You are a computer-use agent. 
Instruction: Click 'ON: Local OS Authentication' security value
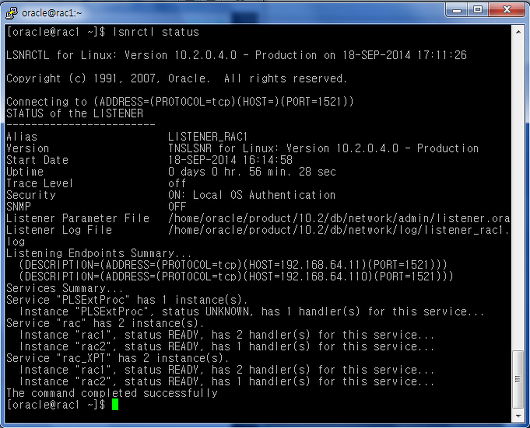tap(252, 195)
